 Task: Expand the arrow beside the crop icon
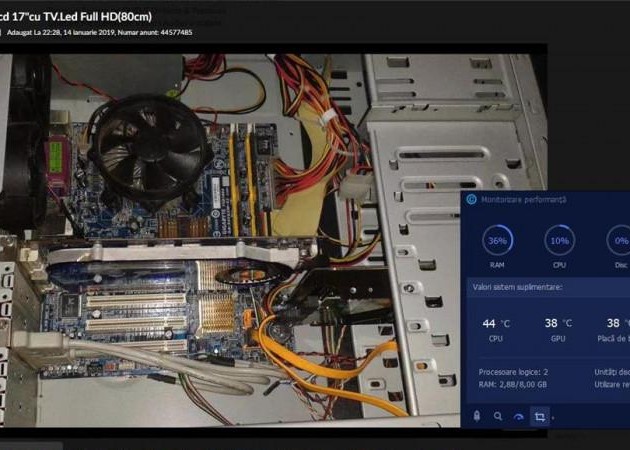552,417
